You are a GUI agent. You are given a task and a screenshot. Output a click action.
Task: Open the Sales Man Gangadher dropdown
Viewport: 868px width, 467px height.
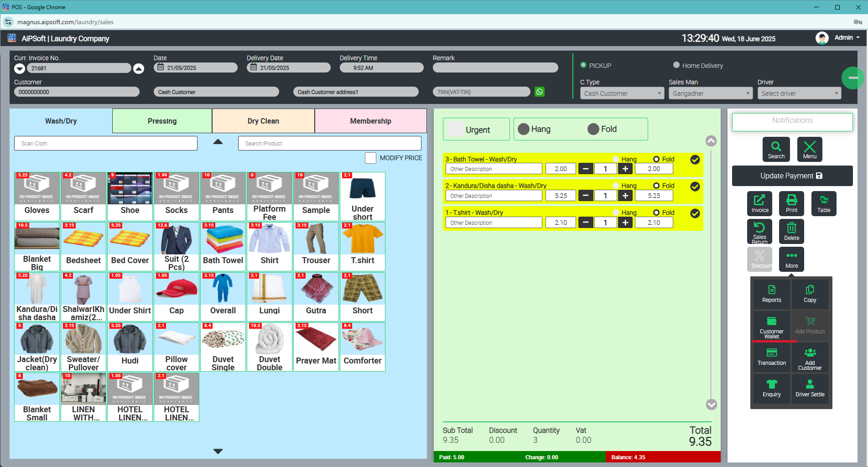pos(711,93)
